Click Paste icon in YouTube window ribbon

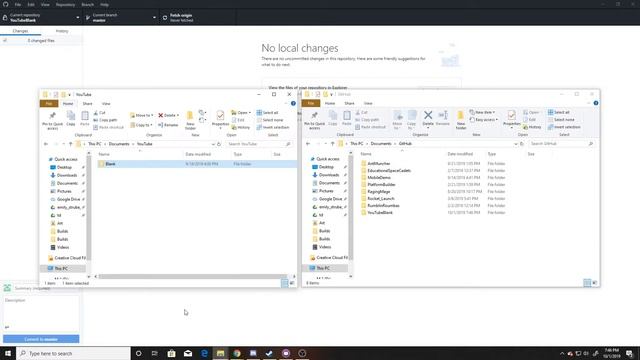[x=84, y=118]
